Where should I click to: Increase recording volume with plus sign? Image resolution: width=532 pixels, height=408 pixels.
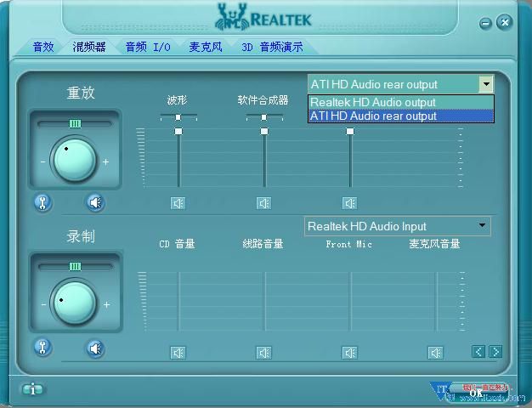[x=106, y=305]
